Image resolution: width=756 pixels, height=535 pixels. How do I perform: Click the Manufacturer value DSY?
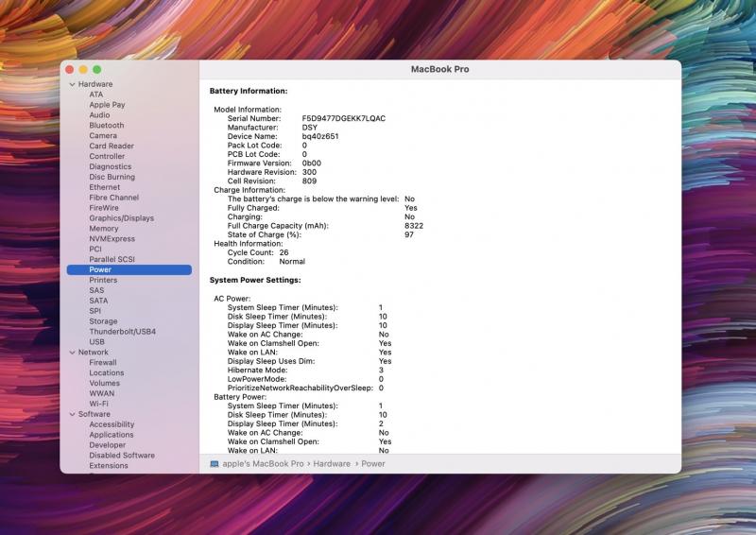(x=310, y=128)
